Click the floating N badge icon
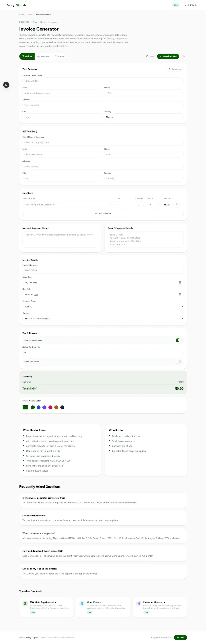206x644 pixels. point(6,85)
